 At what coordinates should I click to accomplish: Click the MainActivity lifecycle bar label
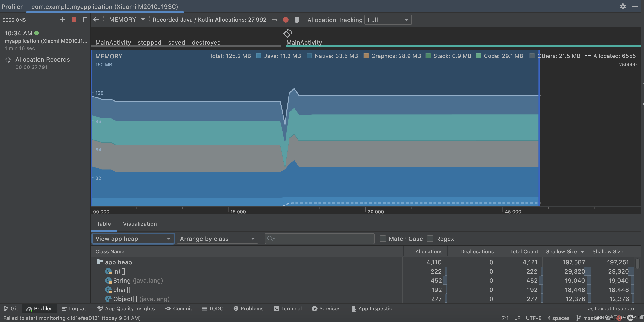(304, 42)
